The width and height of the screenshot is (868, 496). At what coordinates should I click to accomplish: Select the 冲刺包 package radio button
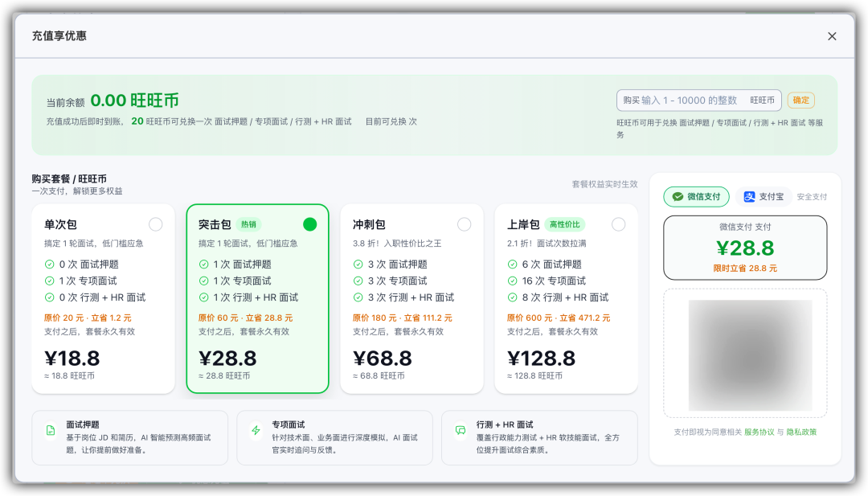coord(465,224)
